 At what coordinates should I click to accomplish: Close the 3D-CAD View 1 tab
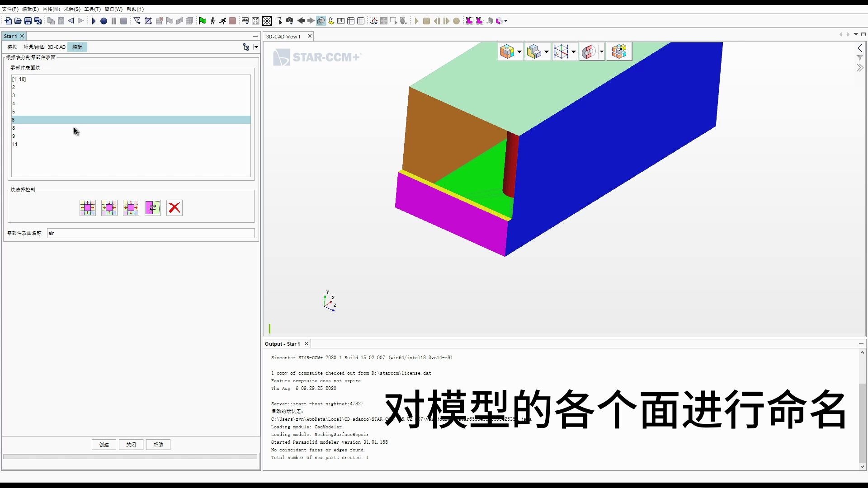point(310,36)
